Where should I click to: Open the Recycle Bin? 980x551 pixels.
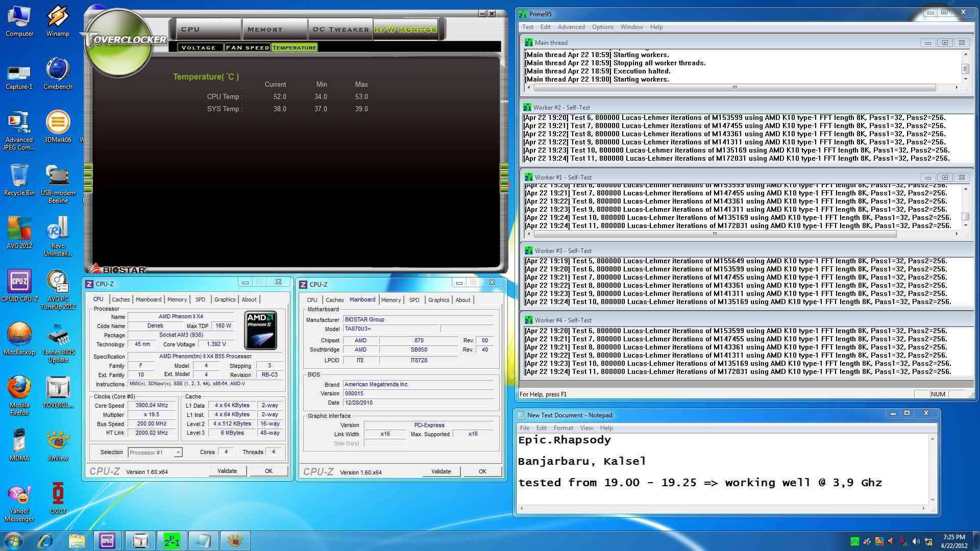[19, 180]
